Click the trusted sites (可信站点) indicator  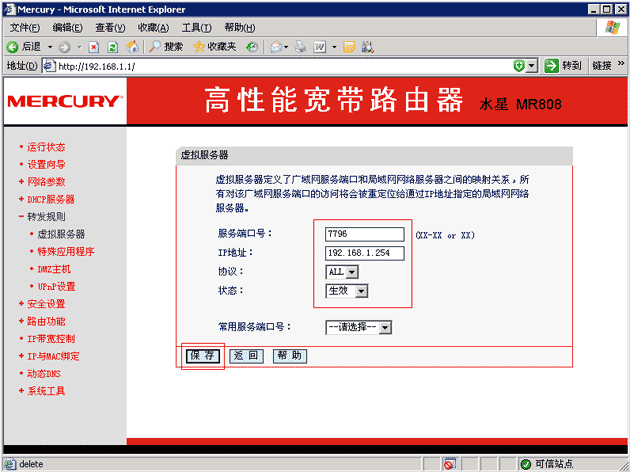[549, 464]
